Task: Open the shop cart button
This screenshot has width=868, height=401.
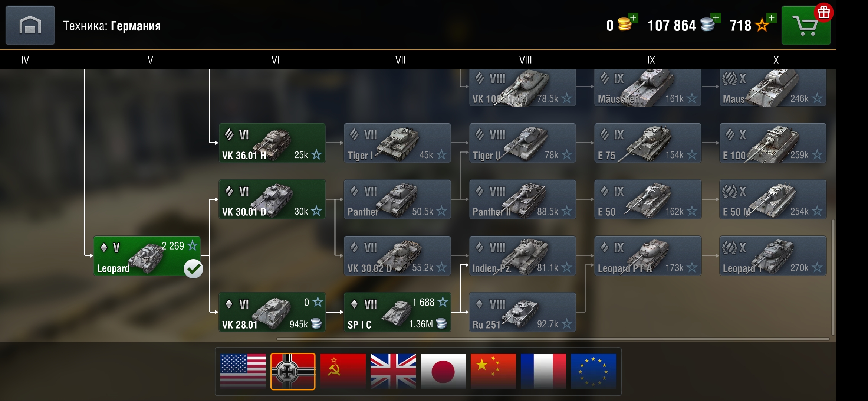Action: pyautogui.click(x=806, y=26)
